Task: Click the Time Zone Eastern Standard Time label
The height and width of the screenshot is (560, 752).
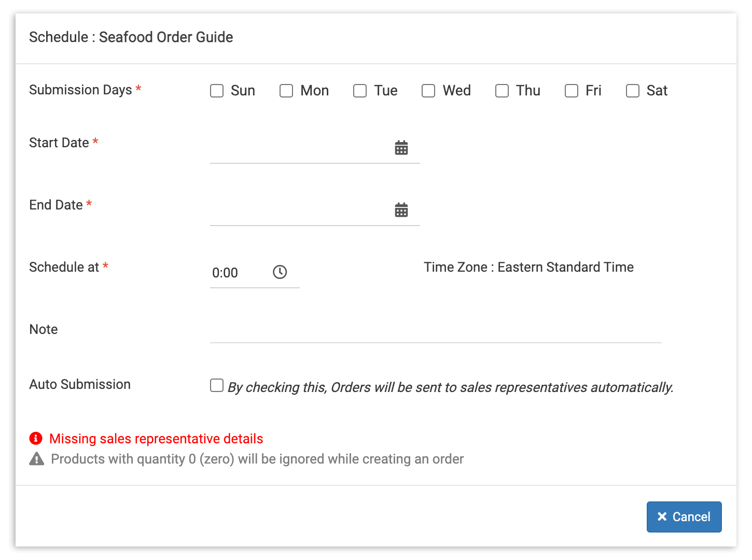Action: 528,268
